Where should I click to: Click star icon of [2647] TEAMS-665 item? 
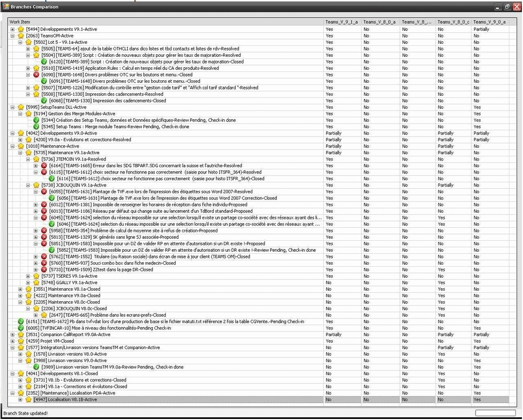point(44,315)
